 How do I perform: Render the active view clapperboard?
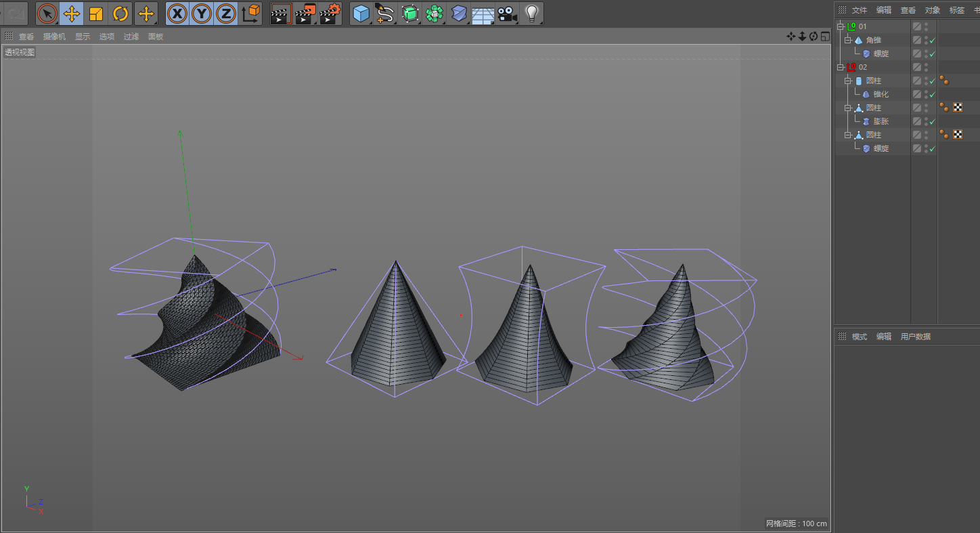tap(280, 14)
